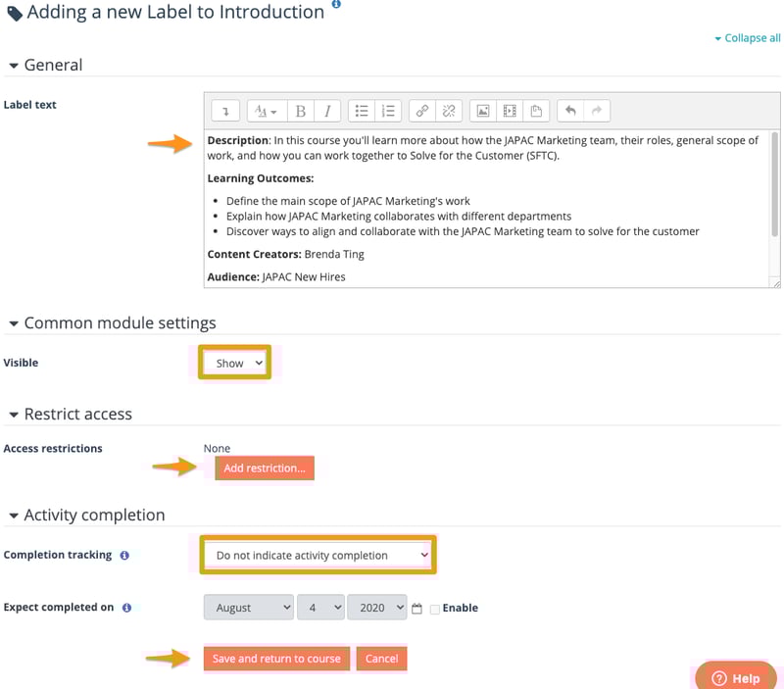
Task: Bold the selected label text
Action: pos(301,110)
